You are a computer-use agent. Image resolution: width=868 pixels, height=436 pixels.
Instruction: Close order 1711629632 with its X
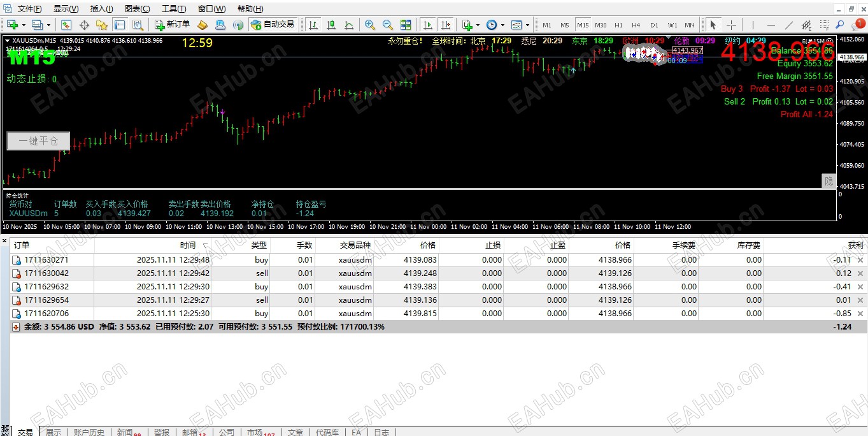click(x=860, y=287)
